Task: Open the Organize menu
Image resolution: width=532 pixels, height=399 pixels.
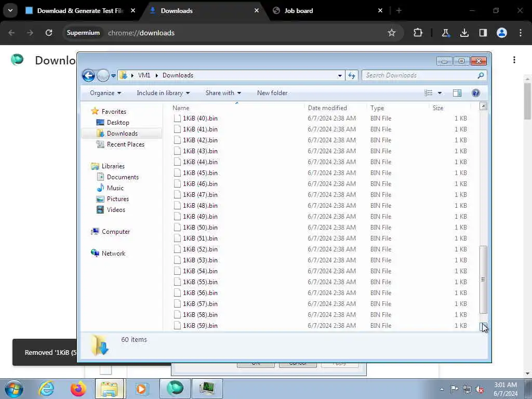Action: click(x=105, y=93)
